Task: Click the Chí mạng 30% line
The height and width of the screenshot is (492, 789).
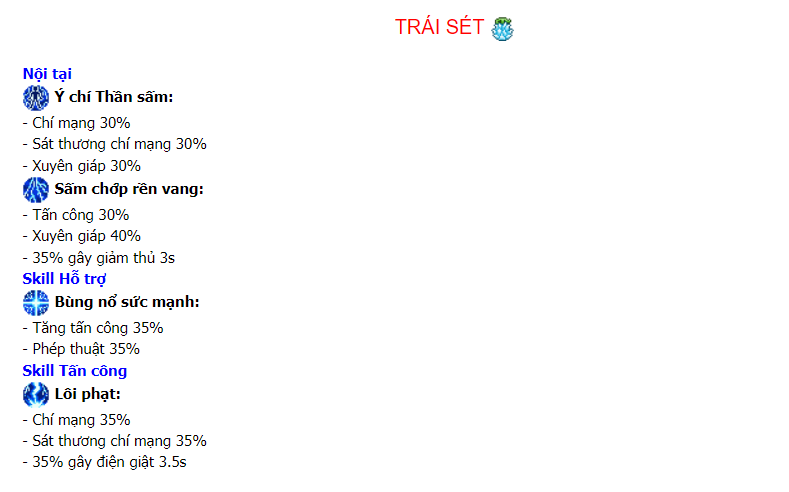Action: pyautogui.click(x=76, y=123)
